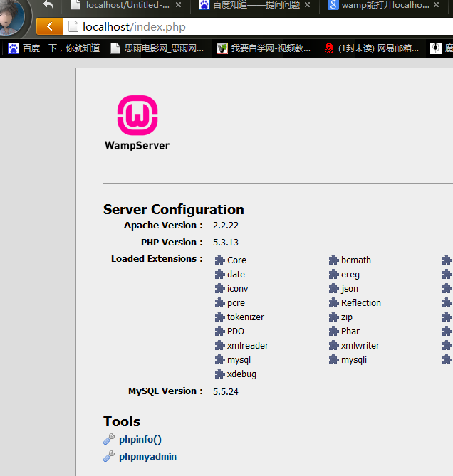Click the puzzle icon beside ereg
Screen dimensions: 453x476
[x=333, y=274]
